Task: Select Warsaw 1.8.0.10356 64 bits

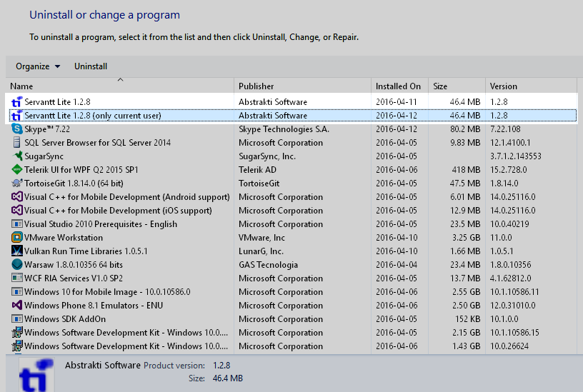Action: (x=74, y=265)
